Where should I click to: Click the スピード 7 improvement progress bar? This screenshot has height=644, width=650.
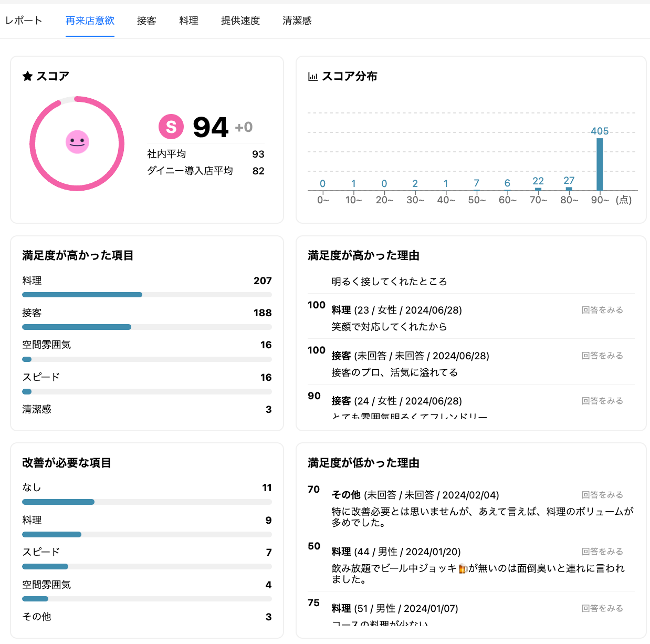coord(147,567)
